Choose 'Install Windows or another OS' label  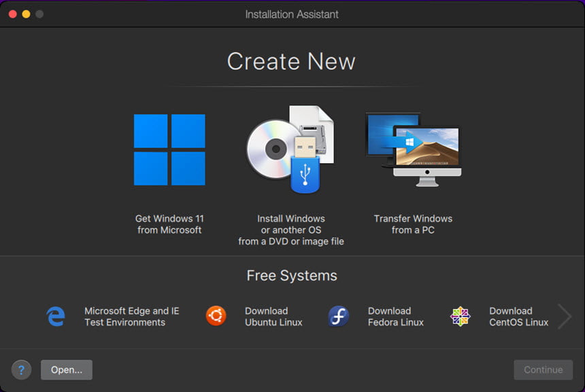(291, 230)
